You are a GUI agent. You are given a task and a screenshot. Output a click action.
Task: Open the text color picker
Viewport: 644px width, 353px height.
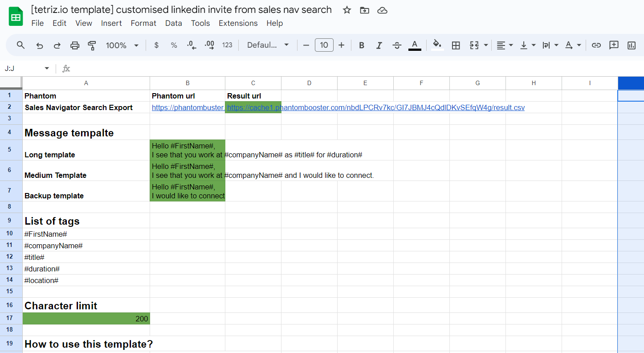click(415, 45)
